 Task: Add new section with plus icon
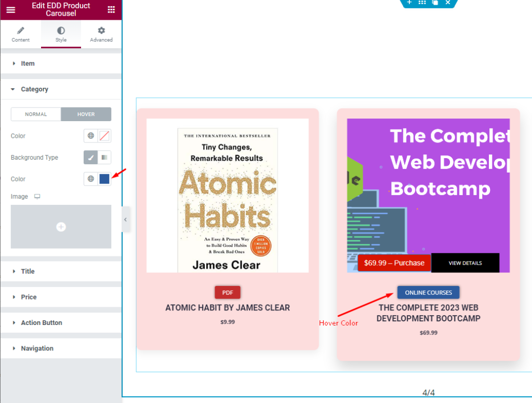click(x=409, y=3)
